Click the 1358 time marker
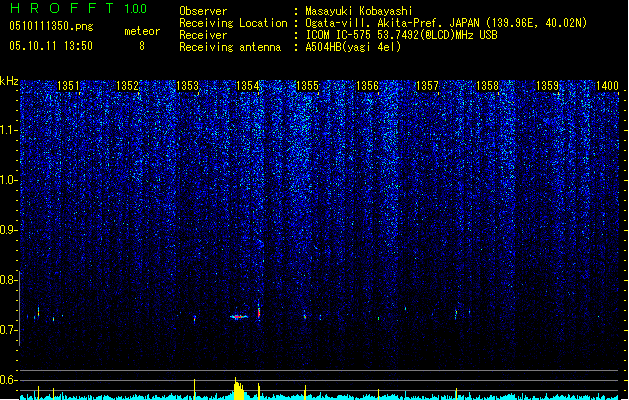 pyautogui.click(x=487, y=86)
